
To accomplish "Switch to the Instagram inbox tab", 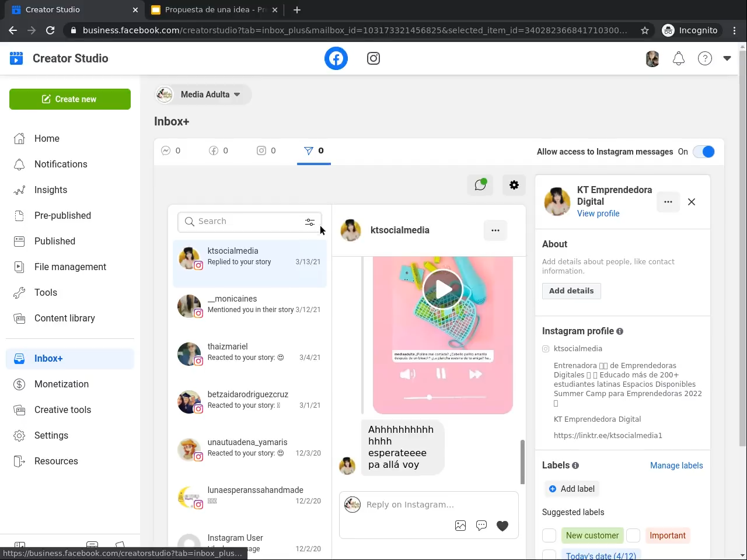I will [x=266, y=150].
